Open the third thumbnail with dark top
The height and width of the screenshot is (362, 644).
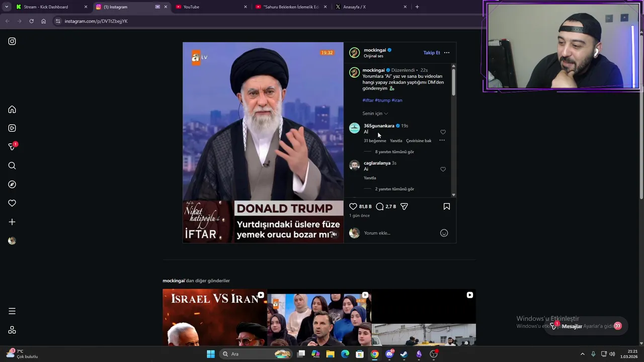(424, 317)
